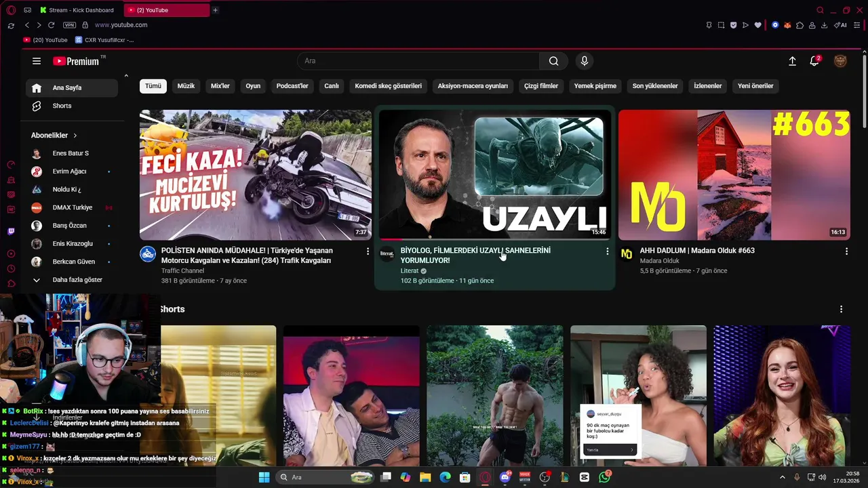Open the YouTube hamburger guide menu

tap(37, 61)
